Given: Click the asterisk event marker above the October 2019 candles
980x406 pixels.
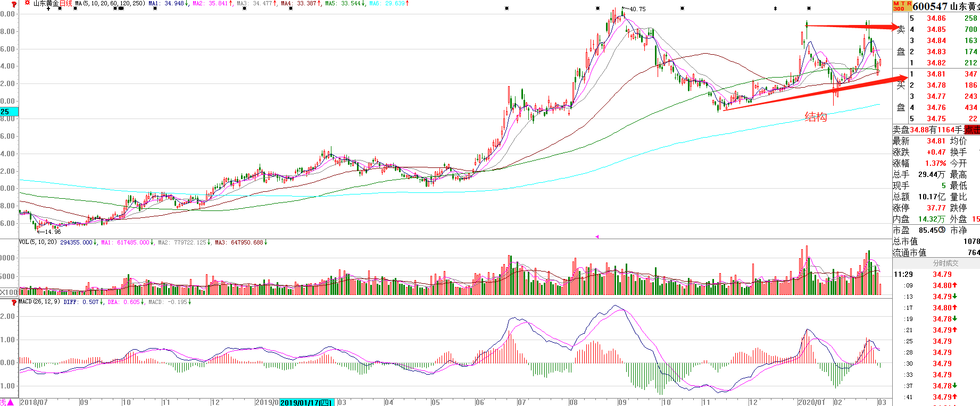Looking at the screenshot, I should tap(682, 9).
